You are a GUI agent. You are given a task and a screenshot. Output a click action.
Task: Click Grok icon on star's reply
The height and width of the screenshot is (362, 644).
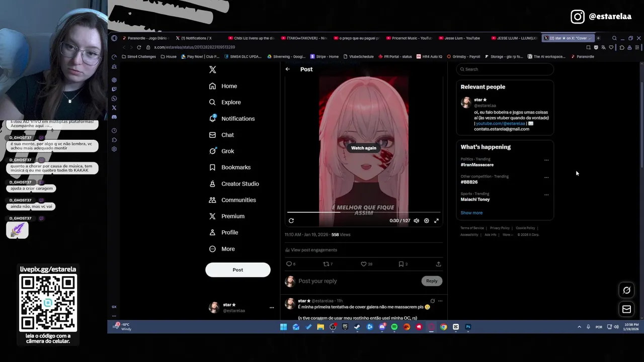[x=432, y=301]
